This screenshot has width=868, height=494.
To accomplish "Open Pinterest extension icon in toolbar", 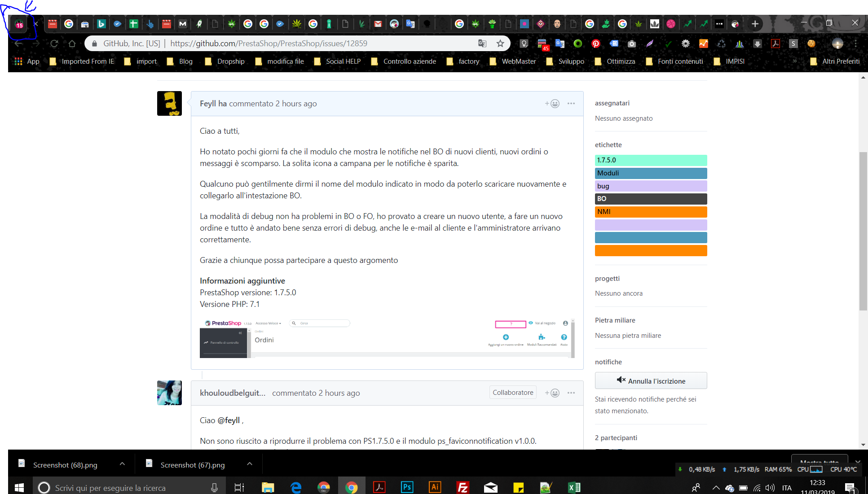I will click(595, 44).
